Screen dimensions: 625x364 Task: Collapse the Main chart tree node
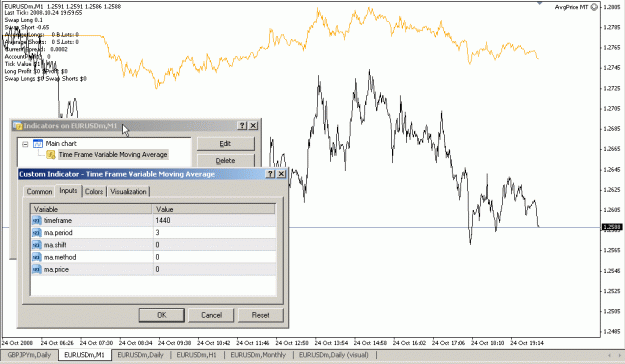26,144
